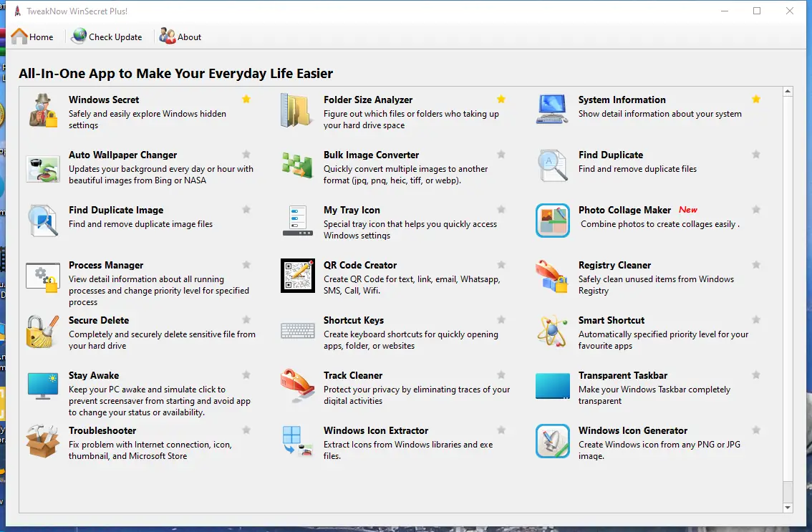Launch the Process Manager icon
812x532 pixels.
(x=42, y=277)
